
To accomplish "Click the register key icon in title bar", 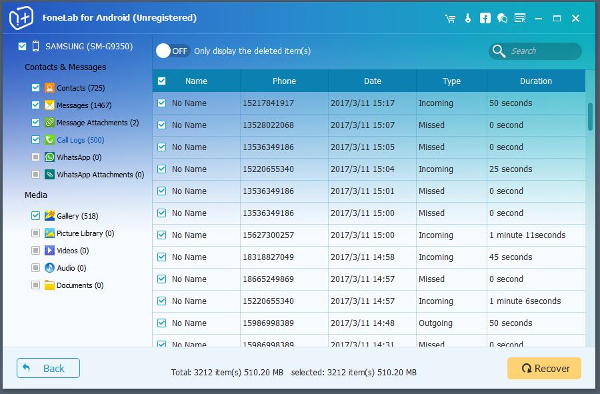I will 468,18.
